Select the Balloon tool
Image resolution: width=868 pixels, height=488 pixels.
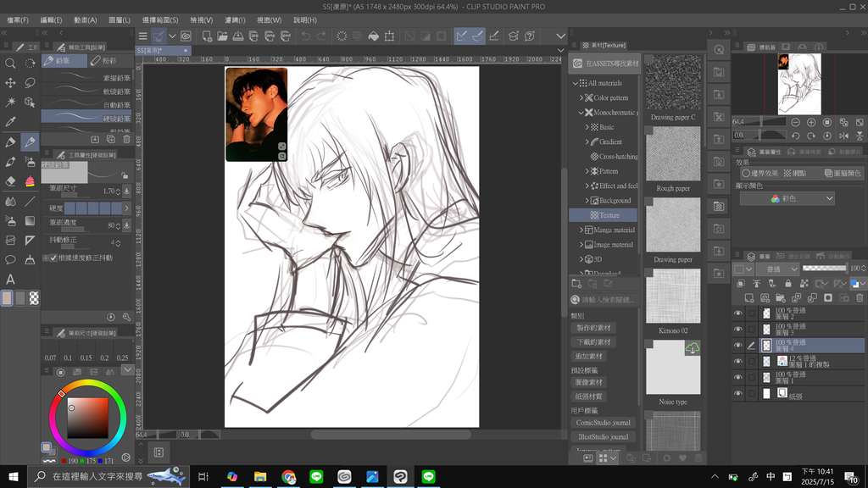[x=10, y=259]
